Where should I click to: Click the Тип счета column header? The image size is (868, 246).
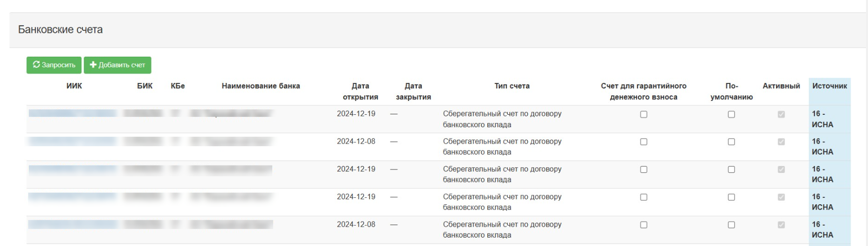click(512, 86)
